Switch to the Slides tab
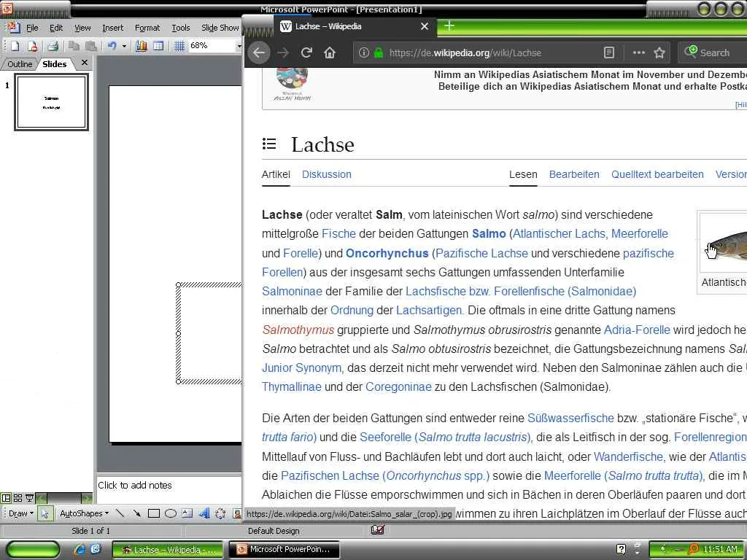747x560 pixels. (54, 64)
